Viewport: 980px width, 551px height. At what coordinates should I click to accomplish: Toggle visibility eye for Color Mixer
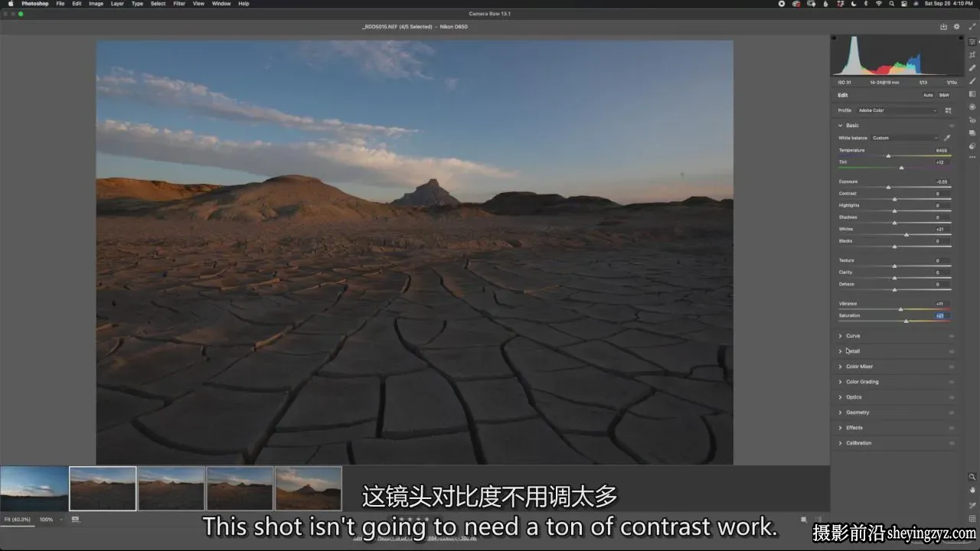952,367
